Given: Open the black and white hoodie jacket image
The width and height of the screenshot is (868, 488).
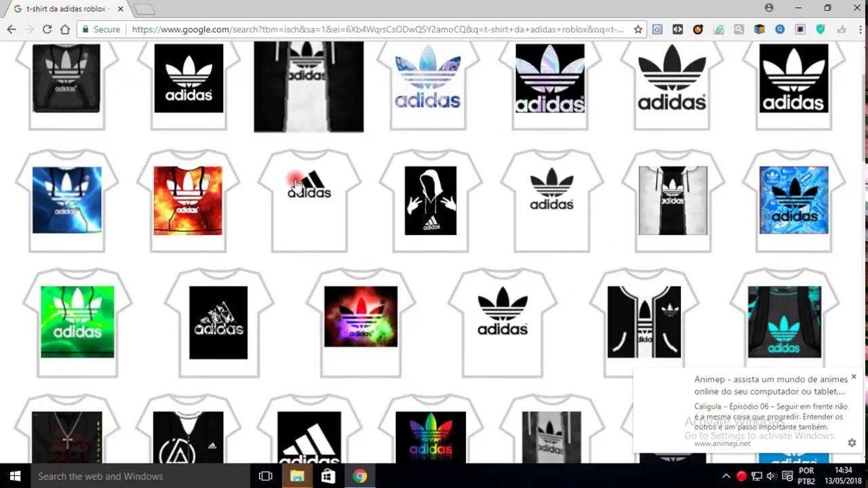Looking at the screenshot, I should coord(309,86).
